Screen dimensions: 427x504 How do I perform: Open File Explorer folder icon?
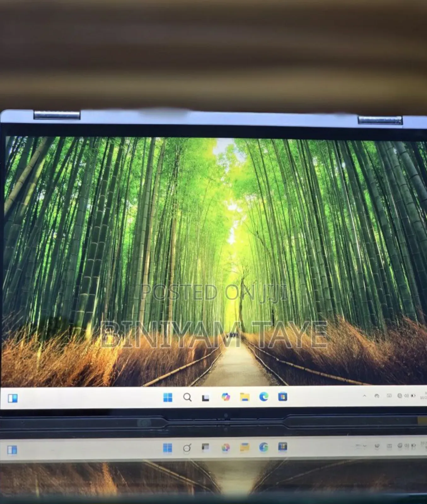click(245, 397)
